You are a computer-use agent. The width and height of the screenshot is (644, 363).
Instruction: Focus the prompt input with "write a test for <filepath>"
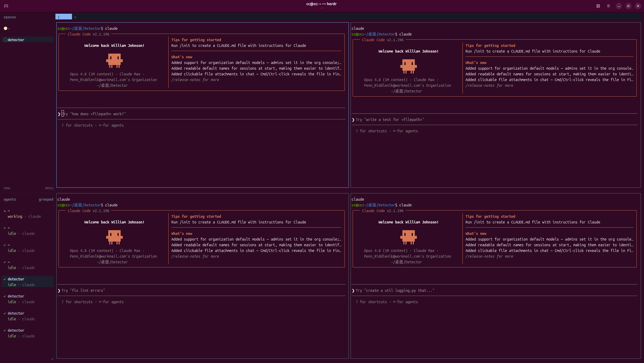tap(495, 120)
